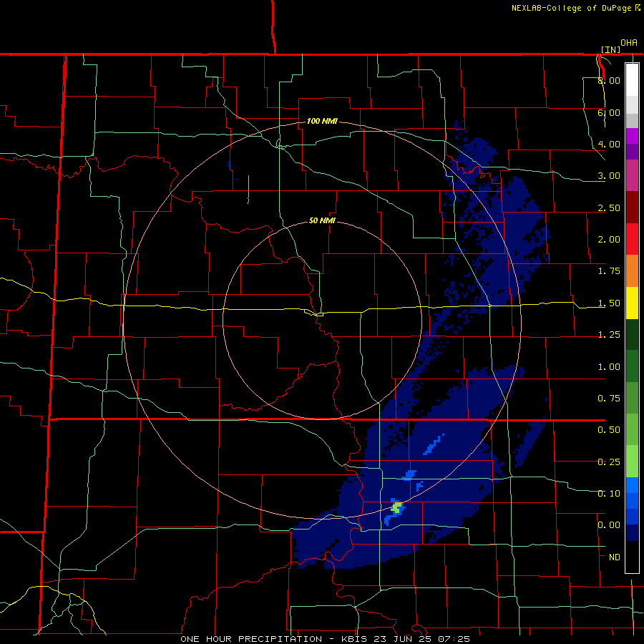The image size is (644, 644).
Task: Select the orange legend swatch
Action: [x=632, y=271]
